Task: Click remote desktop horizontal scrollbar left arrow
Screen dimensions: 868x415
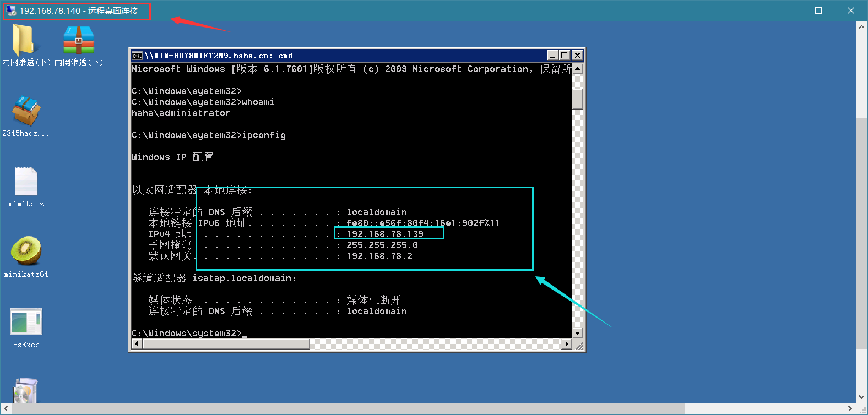Action: coord(6,409)
